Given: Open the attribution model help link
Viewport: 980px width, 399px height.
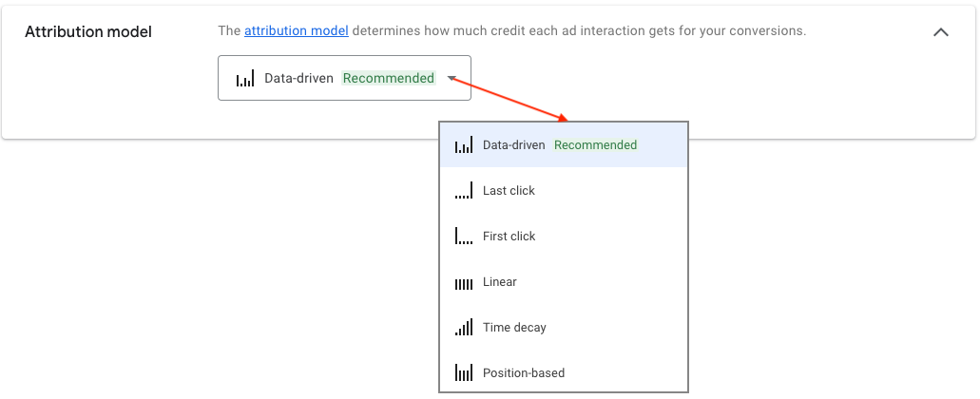Looking at the screenshot, I should (297, 30).
